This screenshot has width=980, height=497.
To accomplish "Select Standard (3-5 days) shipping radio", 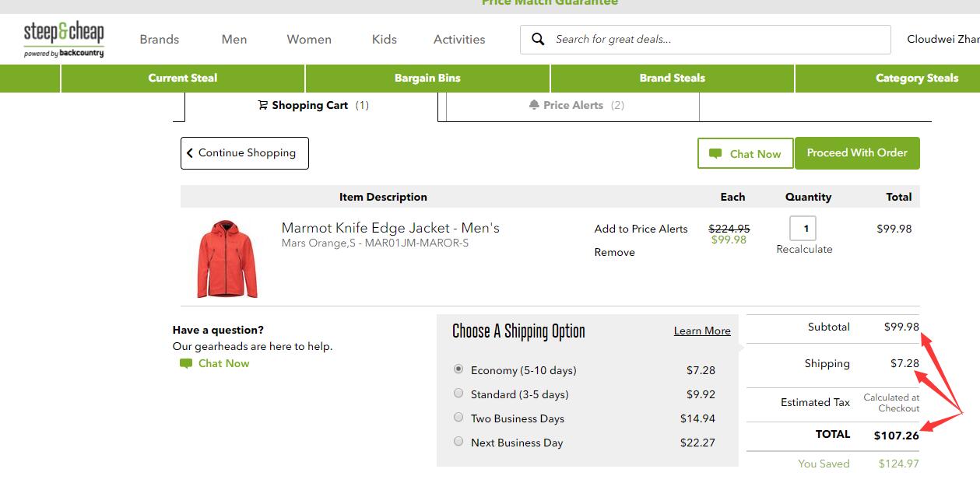I will point(458,393).
